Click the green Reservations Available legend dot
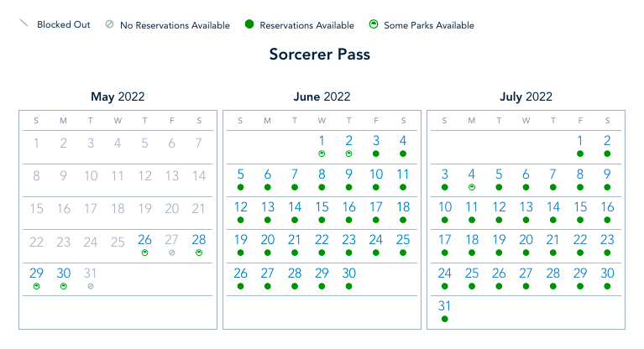 coord(249,25)
